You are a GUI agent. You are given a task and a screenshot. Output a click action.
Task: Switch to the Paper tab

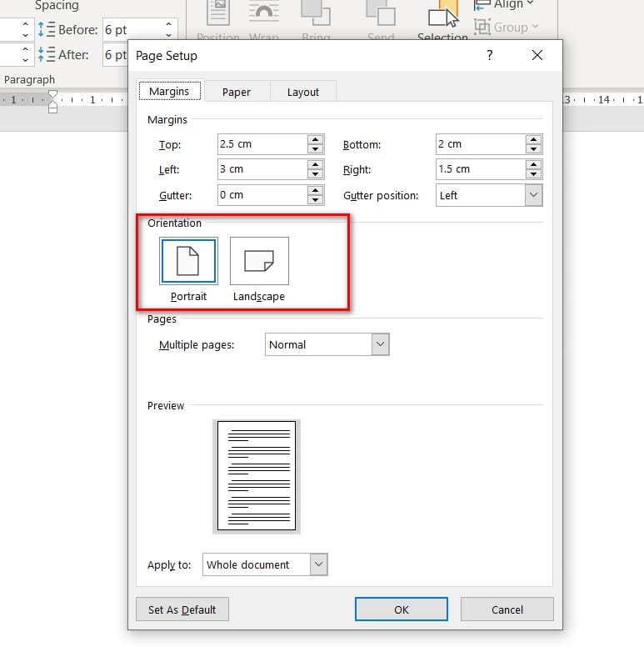pyautogui.click(x=236, y=92)
